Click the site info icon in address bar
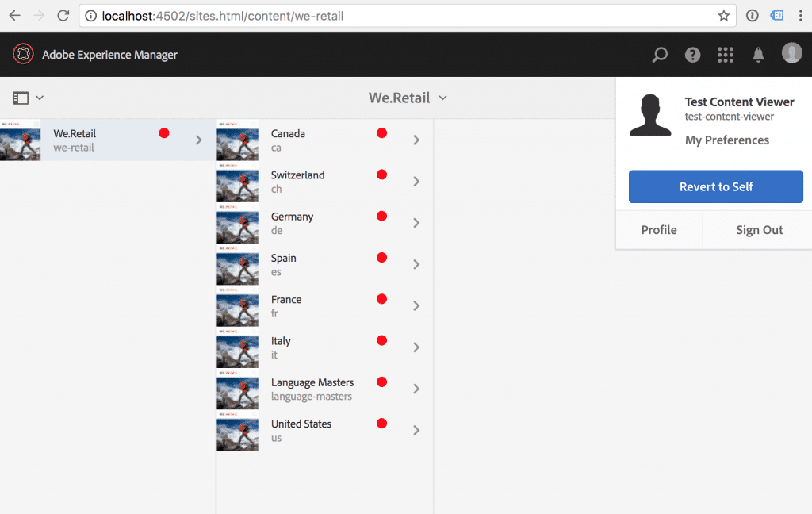This screenshot has width=812, height=514. [x=90, y=16]
